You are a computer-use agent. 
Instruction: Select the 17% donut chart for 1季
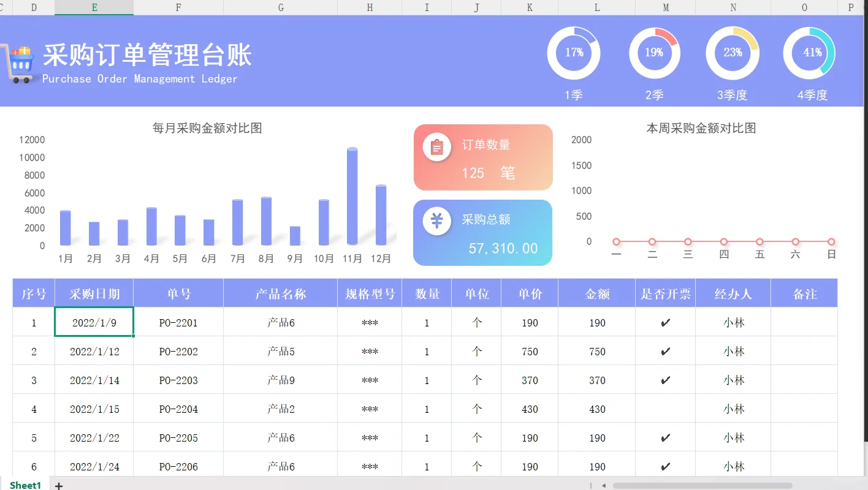click(573, 53)
